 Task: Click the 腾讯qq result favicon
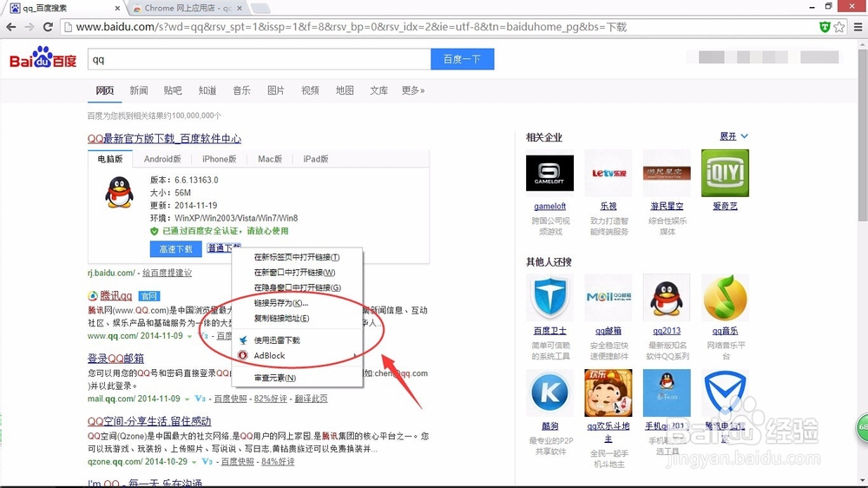click(x=93, y=296)
